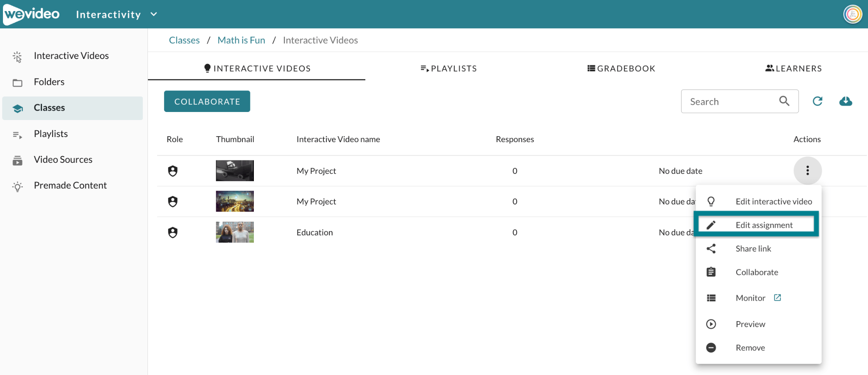Viewport: 868px width, 375px height.
Task: Switch to the Interactive Videos tab
Action: point(257,68)
